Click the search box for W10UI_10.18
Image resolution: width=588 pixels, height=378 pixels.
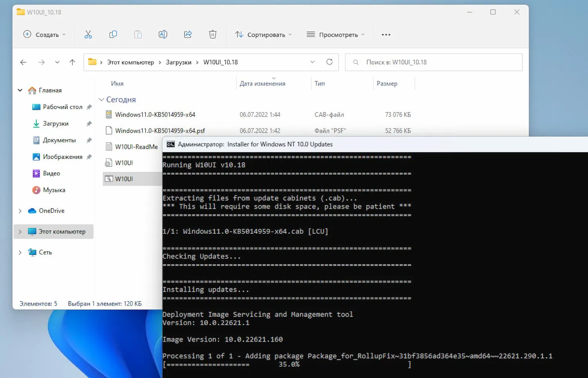434,62
